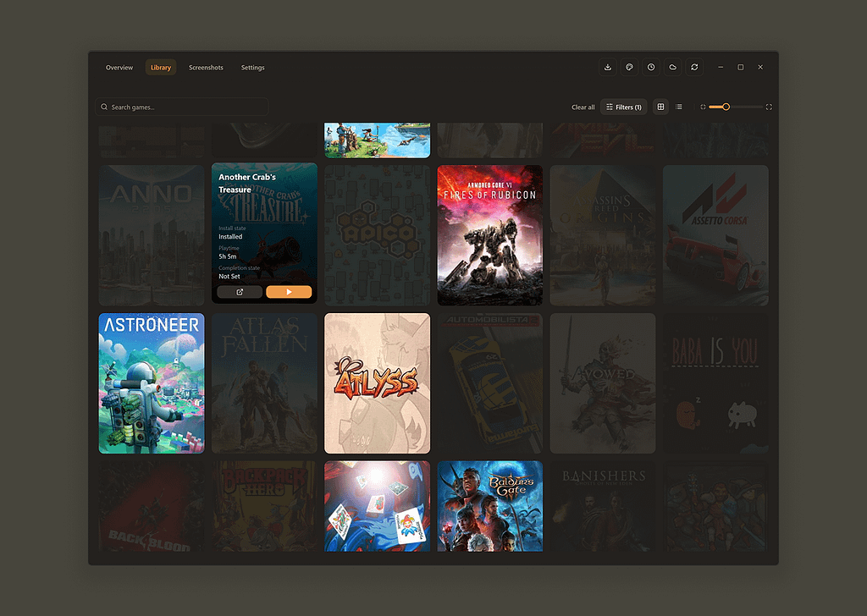Close the game library window
This screenshot has width=867, height=616.
[x=760, y=68]
